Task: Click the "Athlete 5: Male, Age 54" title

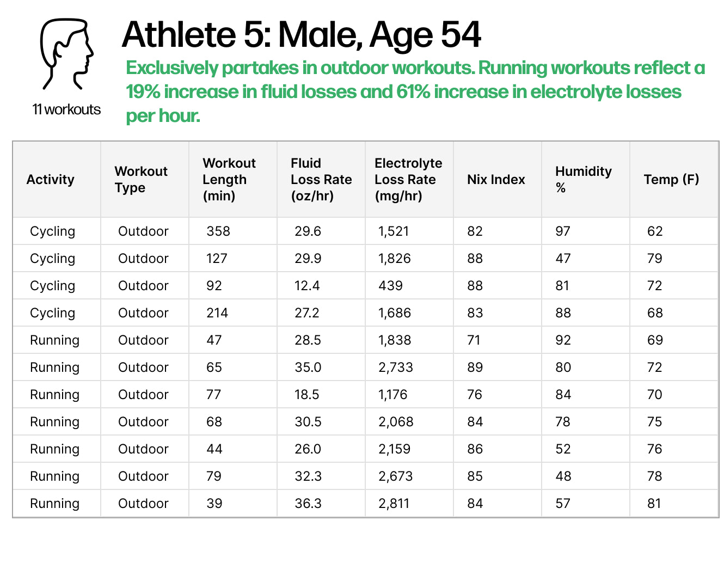Action: tap(301, 35)
